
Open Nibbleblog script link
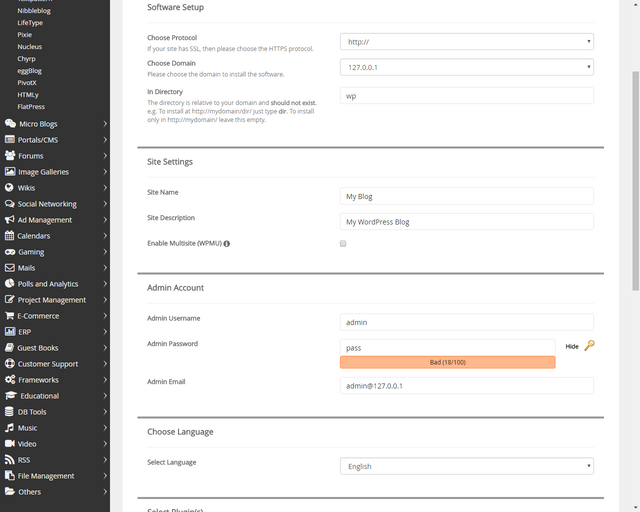coord(34,11)
